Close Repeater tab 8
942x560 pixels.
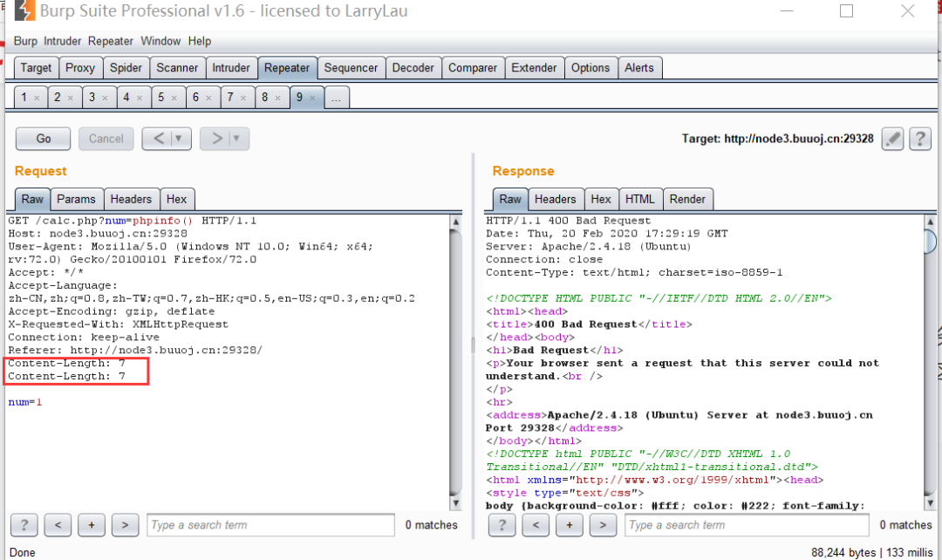point(277,98)
